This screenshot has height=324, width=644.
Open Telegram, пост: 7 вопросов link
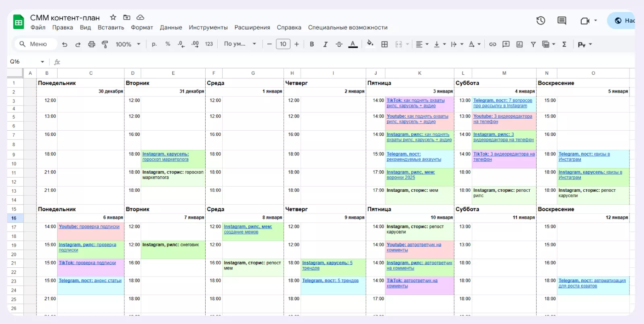pyautogui.click(x=502, y=103)
